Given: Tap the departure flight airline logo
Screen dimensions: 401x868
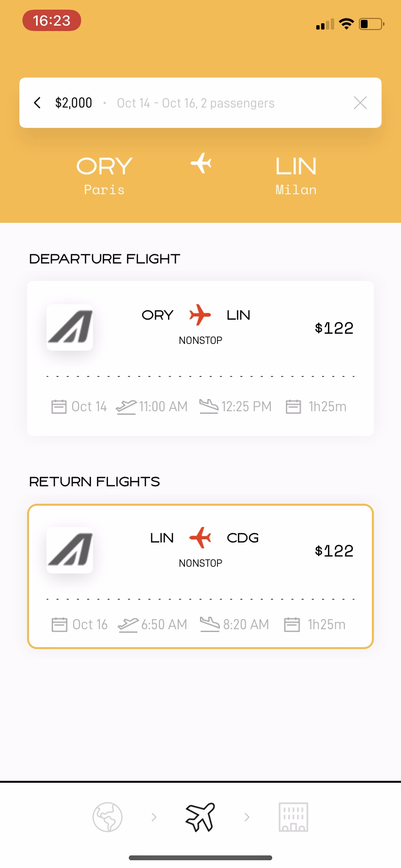Looking at the screenshot, I should 70,327.
